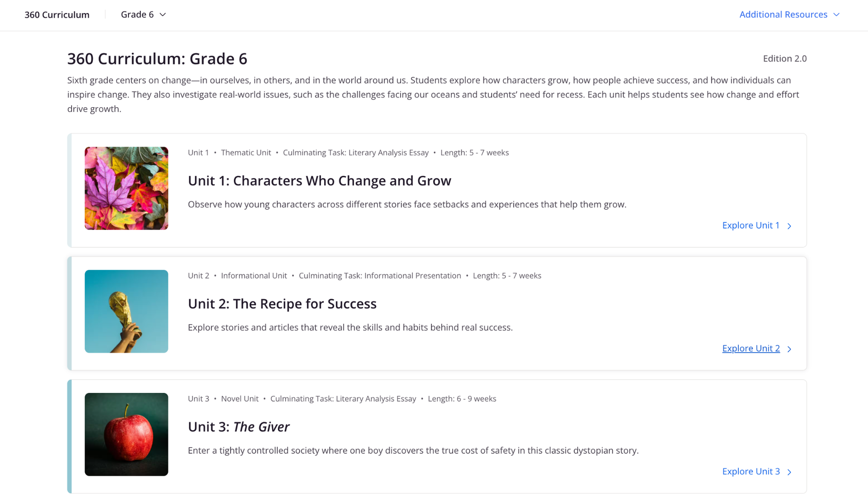Screen dimensions: 868x501
Task: Follow the Explore Unit 2 link
Action: point(751,348)
